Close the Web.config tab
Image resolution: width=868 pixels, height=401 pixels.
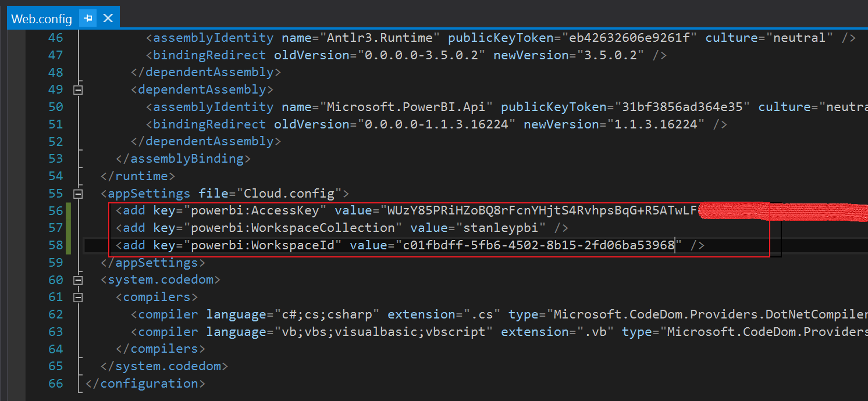pos(108,19)
